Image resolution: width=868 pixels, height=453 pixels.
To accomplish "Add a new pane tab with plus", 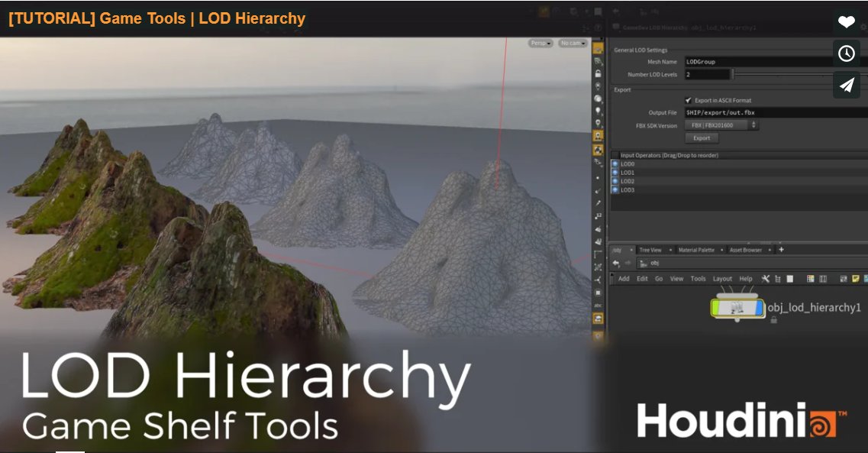I will point(781,250).
